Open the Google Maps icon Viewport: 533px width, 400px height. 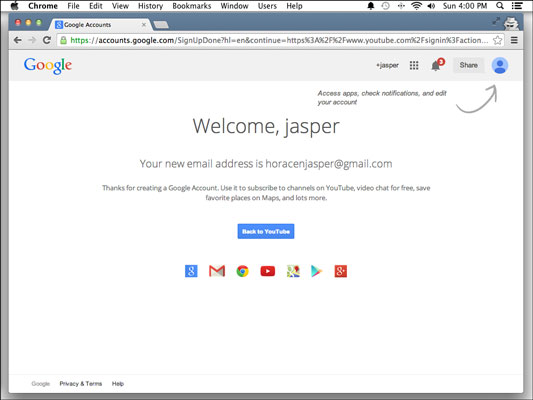point(293,271)
